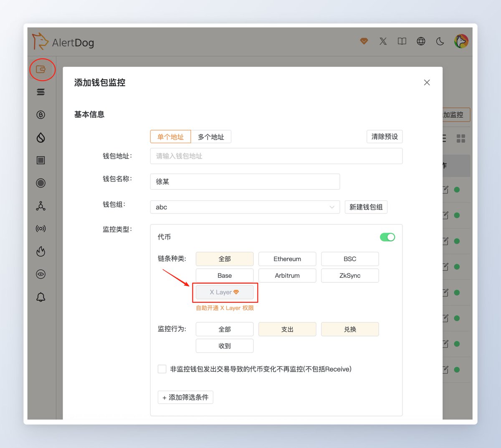
Task: Open the X (Twitter) icon in header
Action: point(383,41)
